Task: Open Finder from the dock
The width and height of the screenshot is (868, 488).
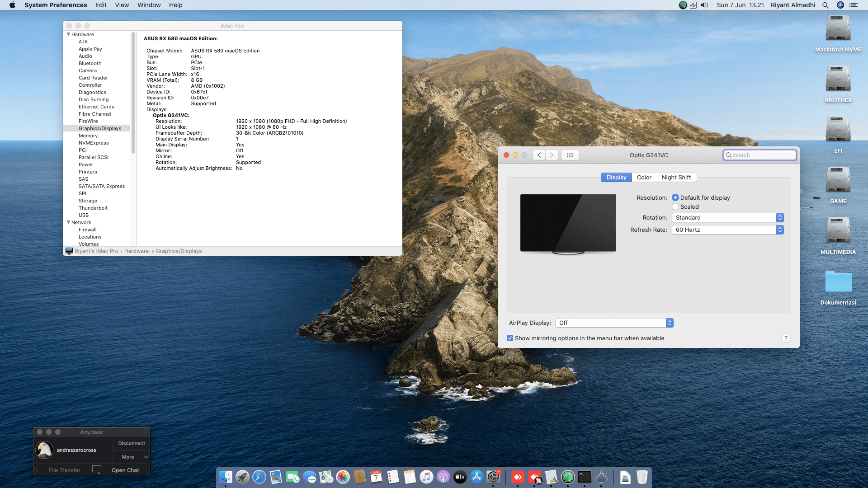Action: pyautogui.click(x=226, y=477)
